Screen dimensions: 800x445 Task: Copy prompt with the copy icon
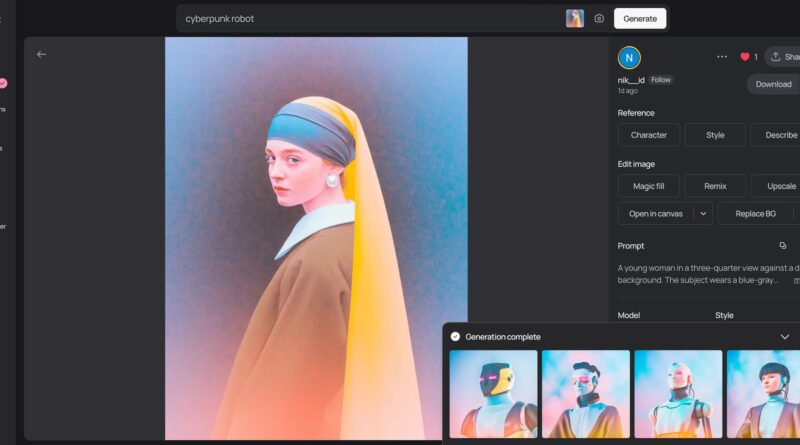point(783,245)
